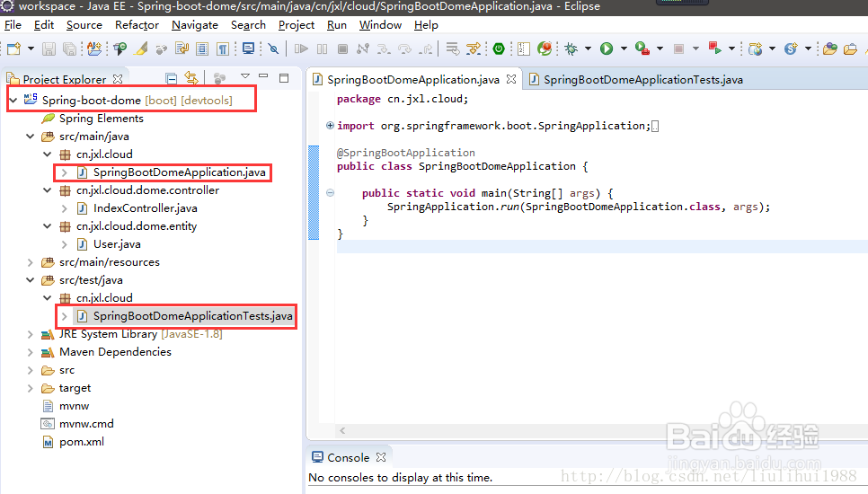
Task: Click the editor horizontal scrollbar left arrow
Action: pyautogui.click(x=342, y=430)
